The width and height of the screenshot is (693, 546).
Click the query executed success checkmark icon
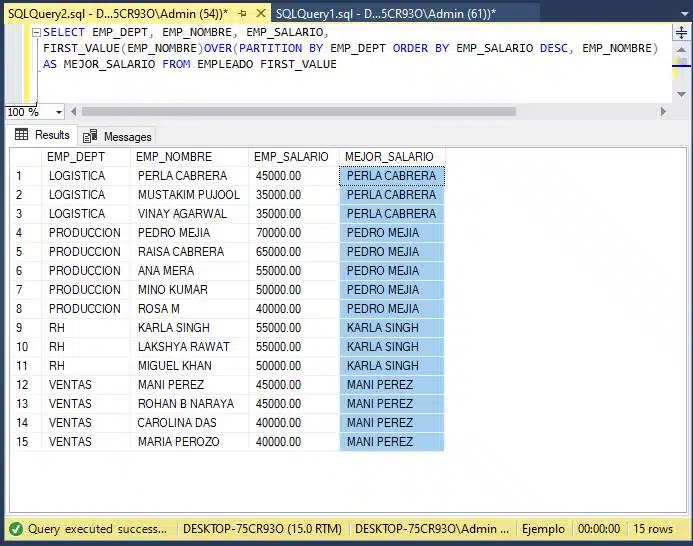click(x=16, y=529)
